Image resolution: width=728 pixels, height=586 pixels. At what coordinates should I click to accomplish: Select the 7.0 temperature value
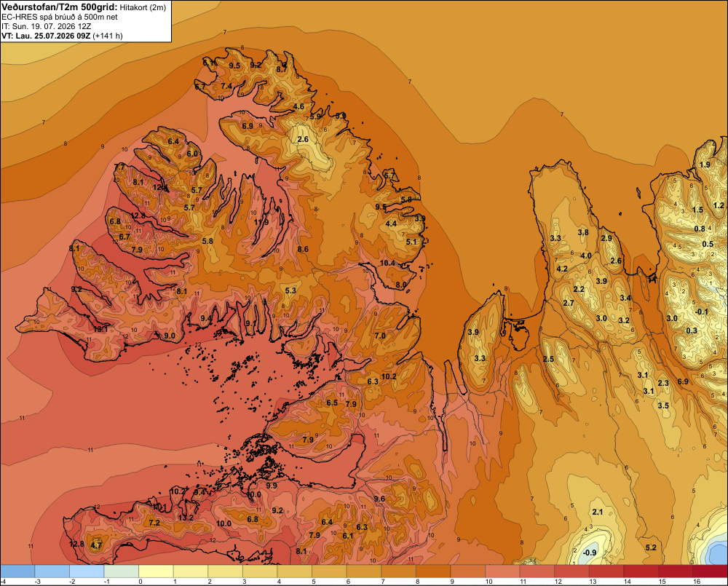coord(380,336)
